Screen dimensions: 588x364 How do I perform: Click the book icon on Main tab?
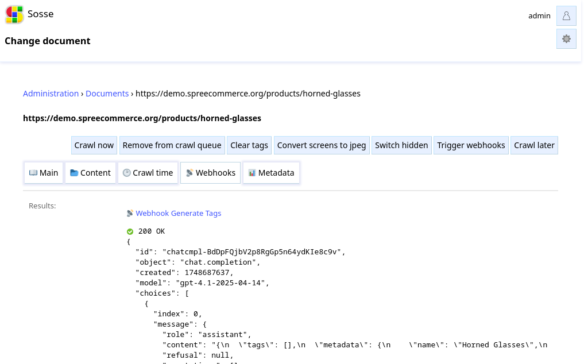point(33,173)
